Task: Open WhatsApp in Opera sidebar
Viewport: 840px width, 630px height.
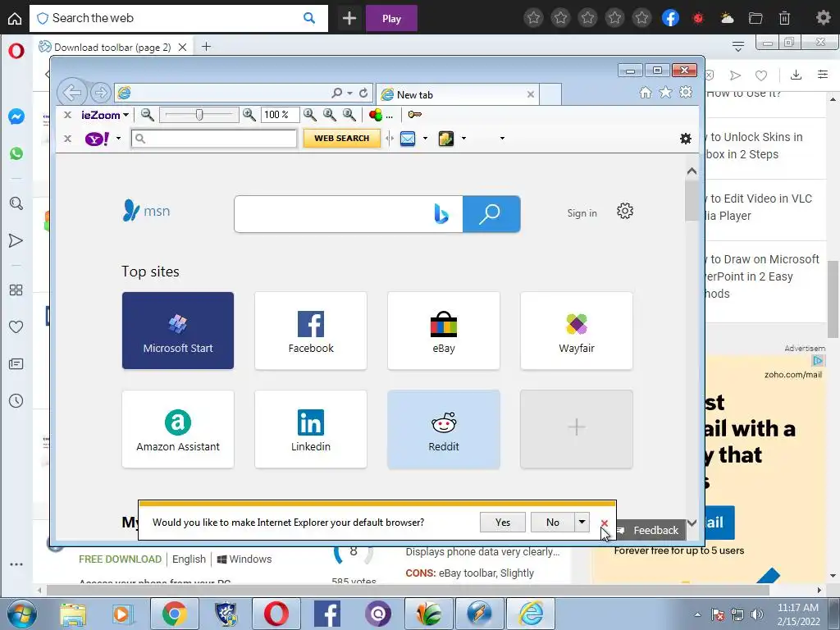Action: (x=16, y=153)
